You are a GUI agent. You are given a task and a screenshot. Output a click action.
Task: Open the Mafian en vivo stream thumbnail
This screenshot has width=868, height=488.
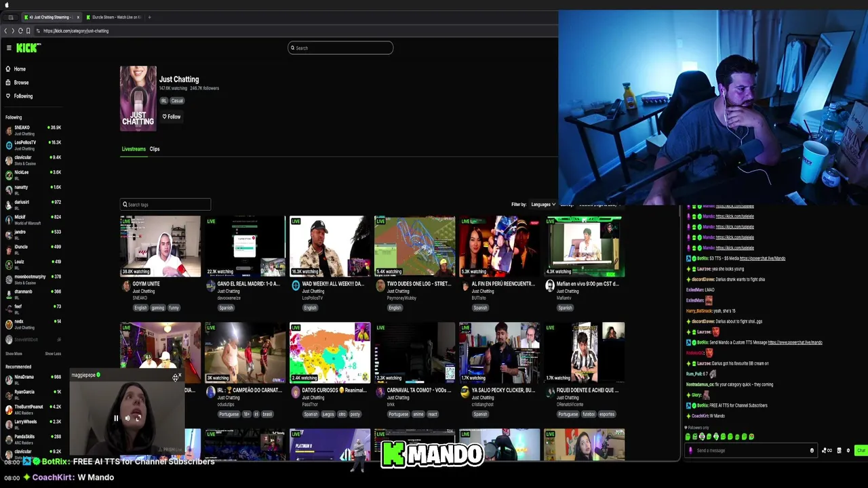(584, 247)
